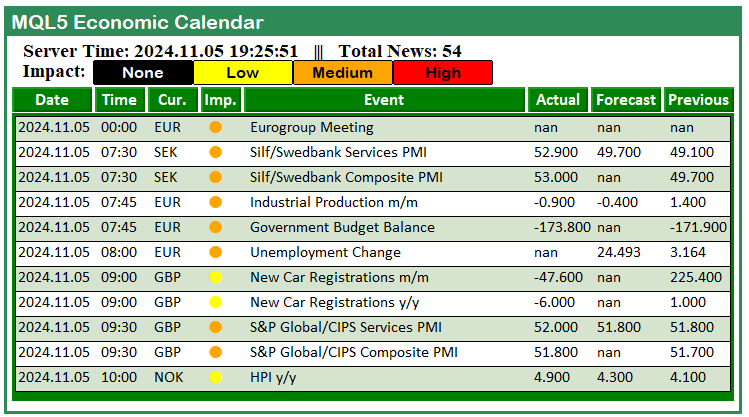Image resolution: width=749 pixels, height=417 pixels.
Task: Click the High impact filter button
Action: 443,73
